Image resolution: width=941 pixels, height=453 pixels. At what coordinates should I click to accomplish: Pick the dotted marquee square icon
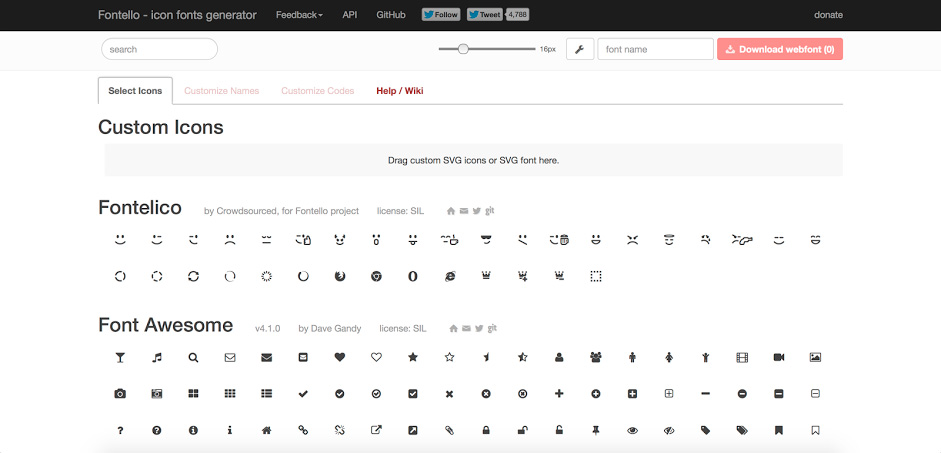596,277
